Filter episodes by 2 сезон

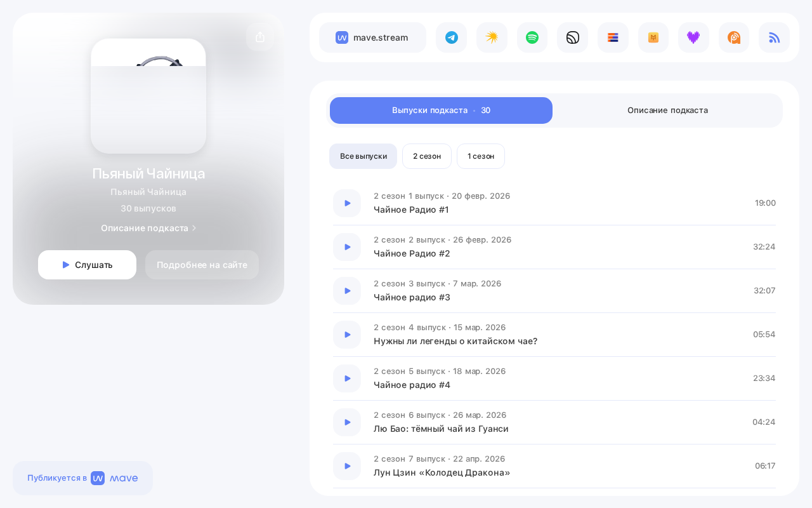[x=427, y=156]
